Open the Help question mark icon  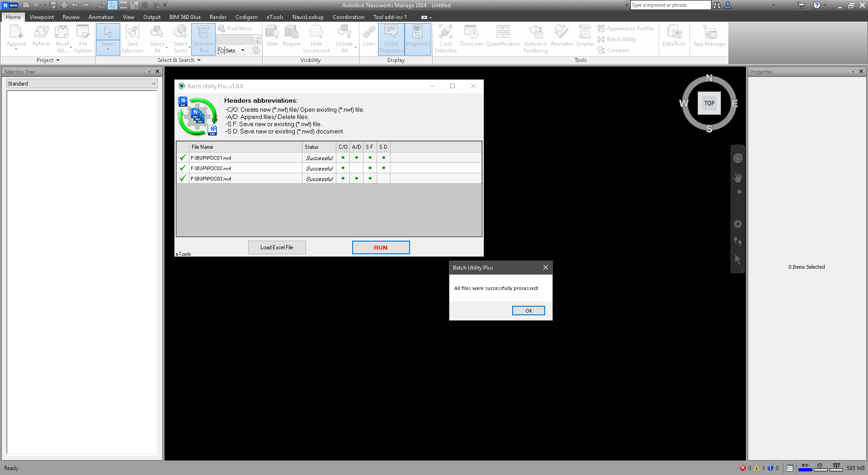coord(817,5)
